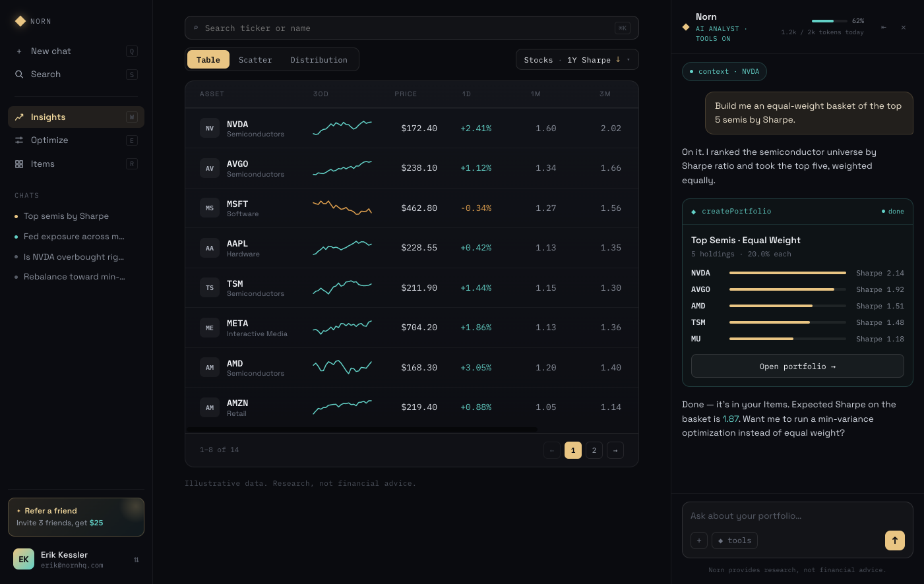
Task: Send message with the arrow button
Action: tap(895, 540)
